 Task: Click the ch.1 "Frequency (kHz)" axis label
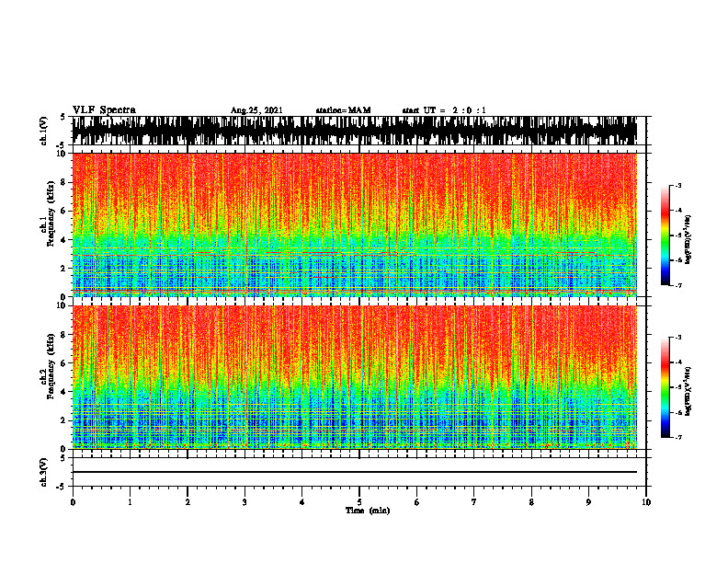pos(51,214)
